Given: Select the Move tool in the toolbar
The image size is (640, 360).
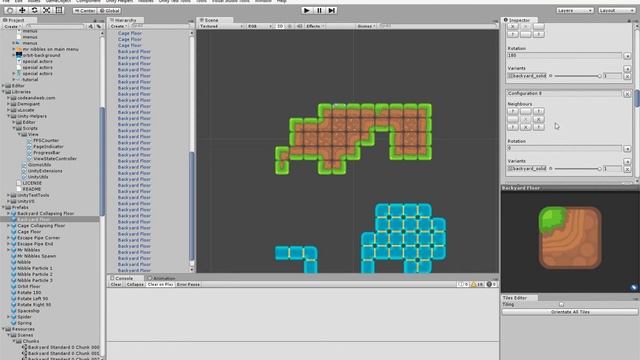Looking at the screenshot, I should 22,10.
